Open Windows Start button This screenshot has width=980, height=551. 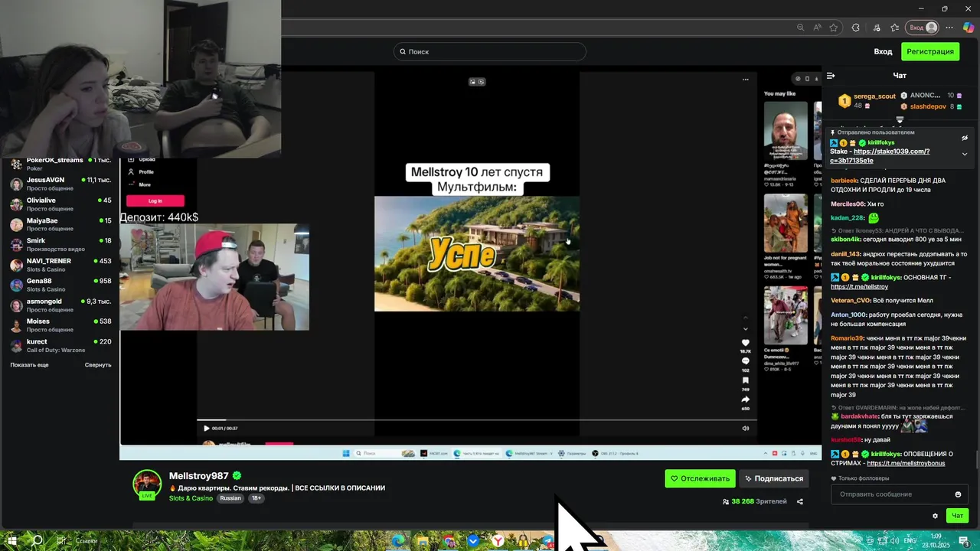11,540
